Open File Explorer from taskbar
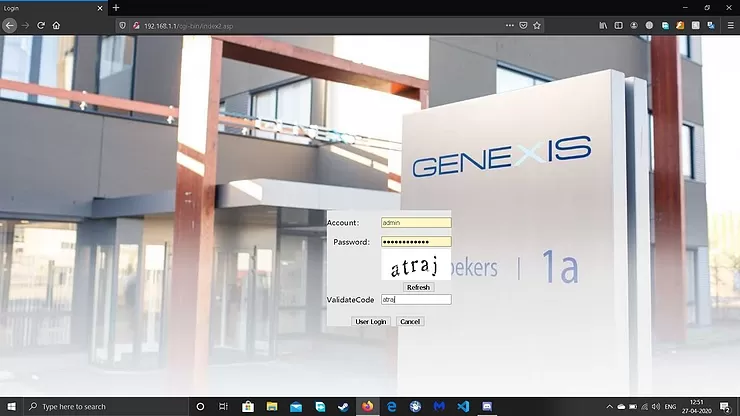The height and width of the screenshot is (416, 740). tap(272, 407)
